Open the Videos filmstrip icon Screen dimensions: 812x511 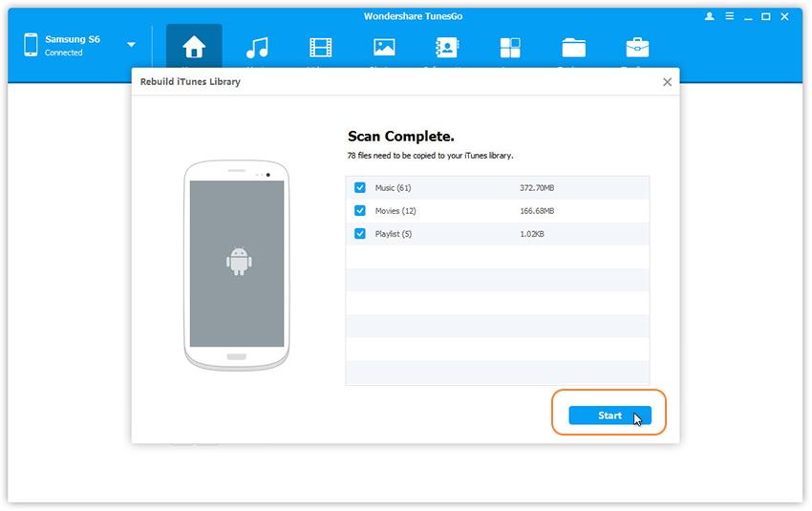click(x=321, y=48)
